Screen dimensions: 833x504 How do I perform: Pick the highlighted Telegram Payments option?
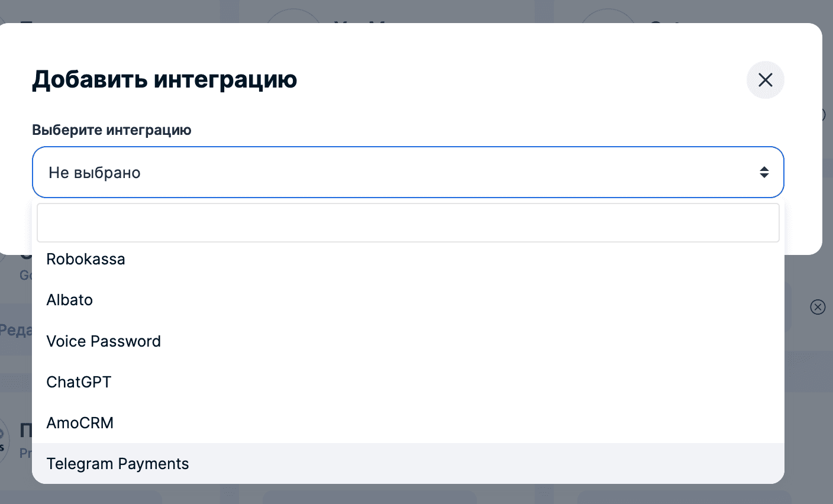pyautogui.click(x=118, y=464)
